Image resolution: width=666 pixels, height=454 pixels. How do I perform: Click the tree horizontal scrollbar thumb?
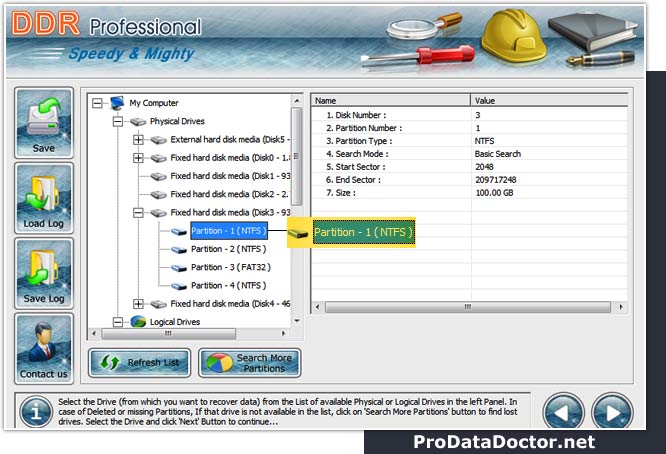coord(169,334)
